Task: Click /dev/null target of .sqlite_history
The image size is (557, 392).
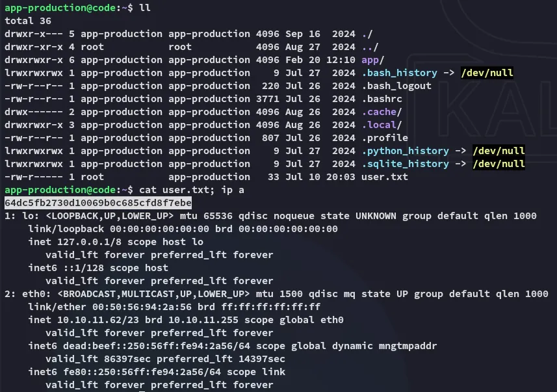Action: pyautogui.click(x=499, y=164)
